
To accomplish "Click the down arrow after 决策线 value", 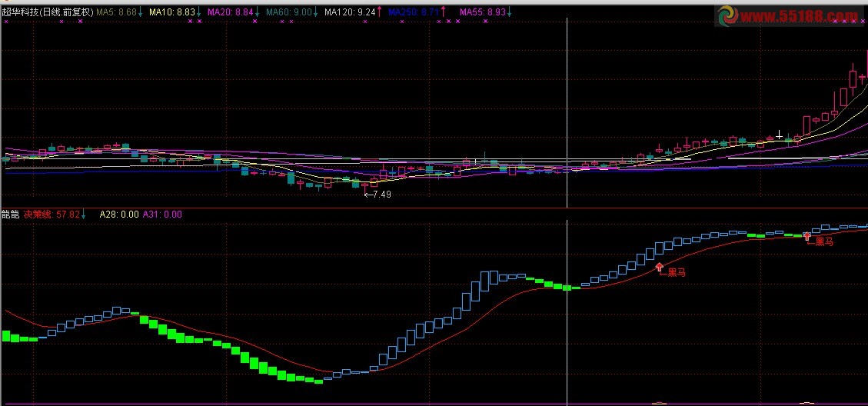I will tap(84, 215).
